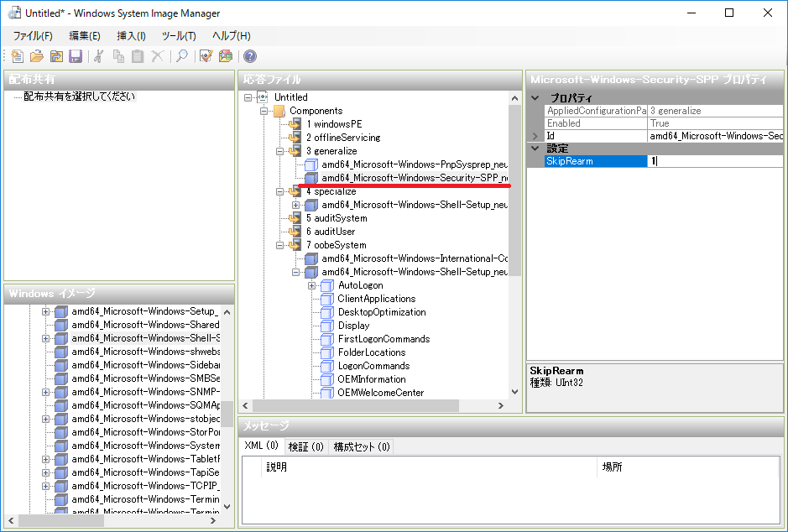Click the Validate Answer File icon
This screenshot has height=532, width=788.
[x=206, y=56]
